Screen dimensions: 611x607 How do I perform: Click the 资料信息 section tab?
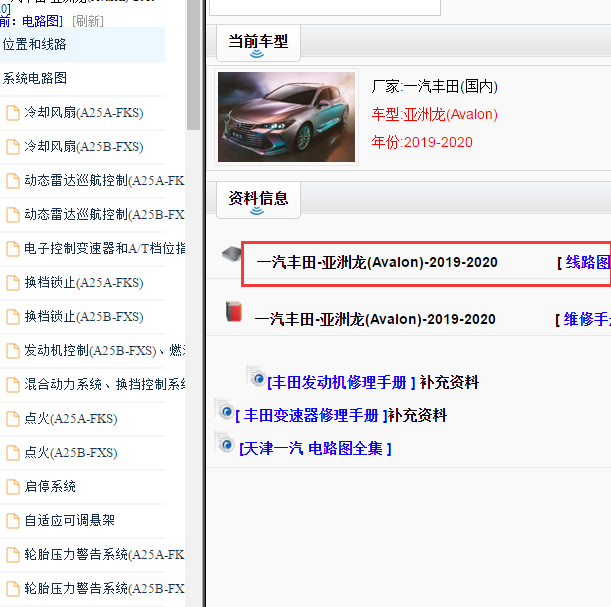coord(258,200)
